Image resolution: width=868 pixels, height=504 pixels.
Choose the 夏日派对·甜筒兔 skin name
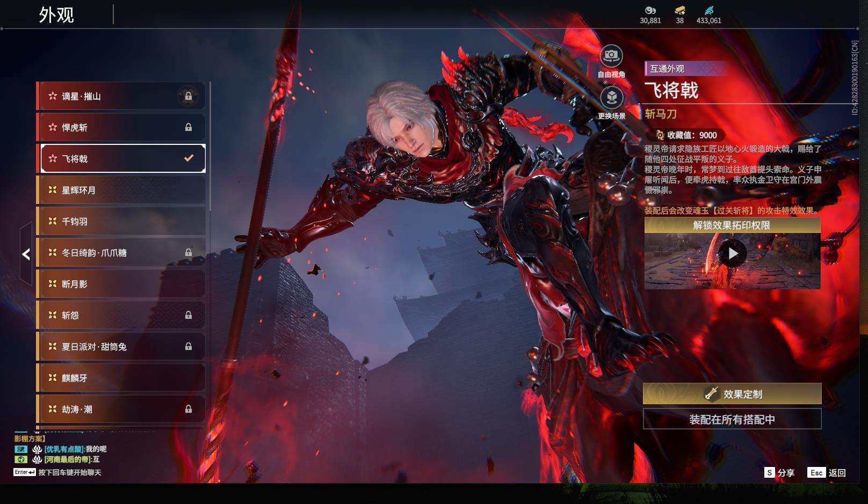(94, 347)
